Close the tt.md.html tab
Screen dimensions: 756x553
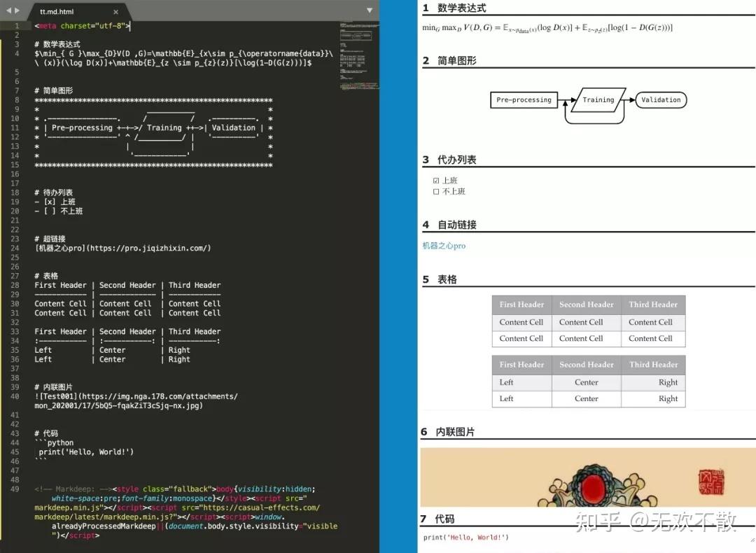(115, 12)
